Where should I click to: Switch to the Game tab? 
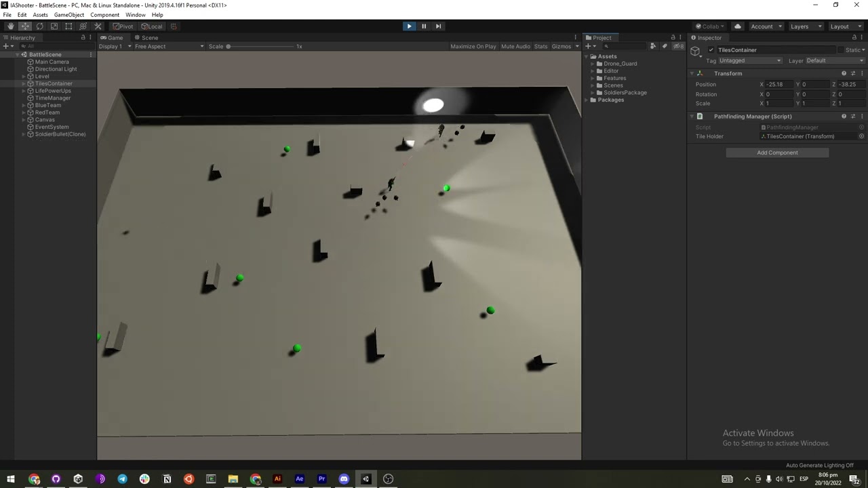[x=112, y=38]
